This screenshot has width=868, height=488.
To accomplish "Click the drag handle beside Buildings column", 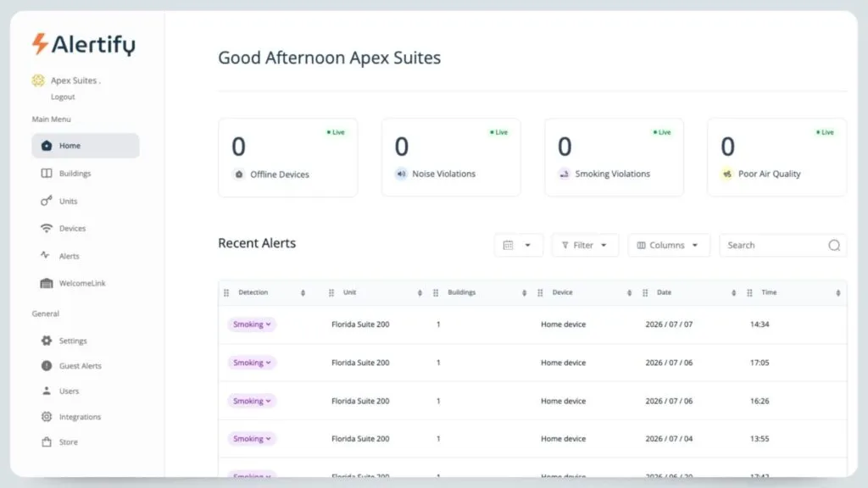I will point(436,292).
